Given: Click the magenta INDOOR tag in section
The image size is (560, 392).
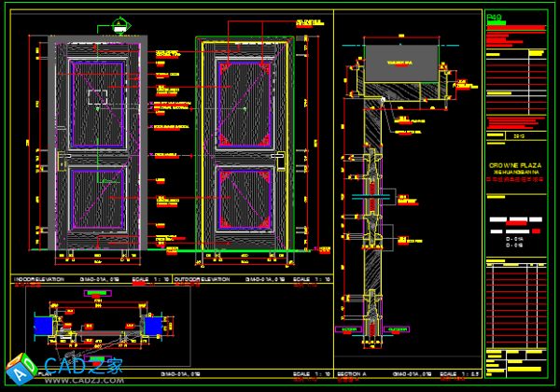Looking at the screenshot, I should click(350, 329).
